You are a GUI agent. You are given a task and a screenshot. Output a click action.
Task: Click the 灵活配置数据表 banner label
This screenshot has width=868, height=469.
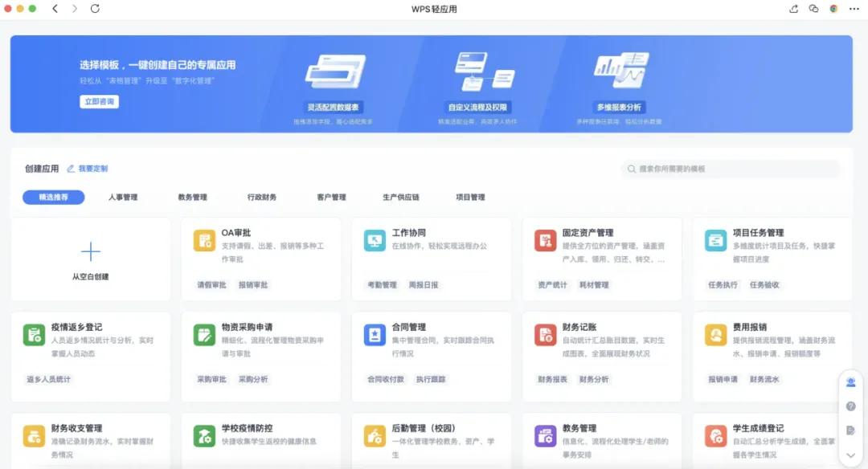tap(334, 108)
